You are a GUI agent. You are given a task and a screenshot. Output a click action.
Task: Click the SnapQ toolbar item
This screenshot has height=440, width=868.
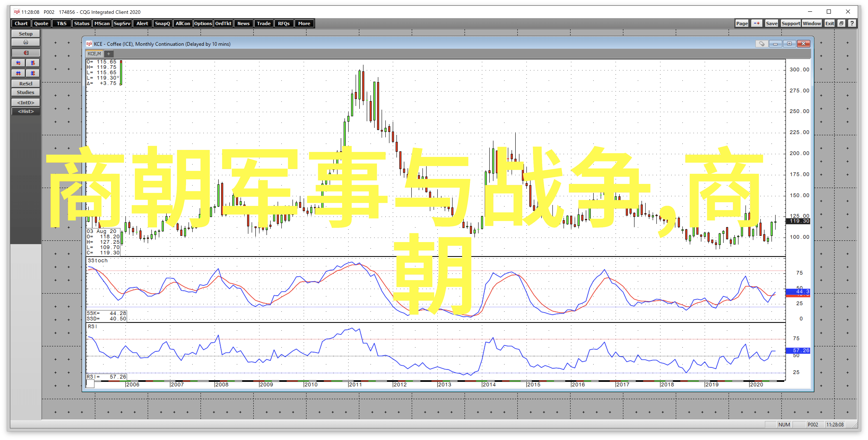[163, 23]
